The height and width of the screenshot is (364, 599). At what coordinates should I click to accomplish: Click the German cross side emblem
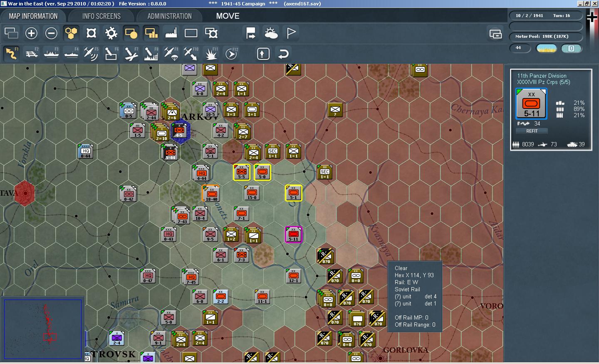pyautogui.click(x=592, y=17)
